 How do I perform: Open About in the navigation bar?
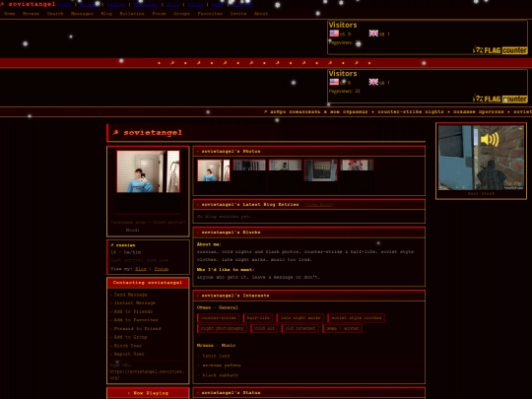pyautogui.click(x=261, y=14)
